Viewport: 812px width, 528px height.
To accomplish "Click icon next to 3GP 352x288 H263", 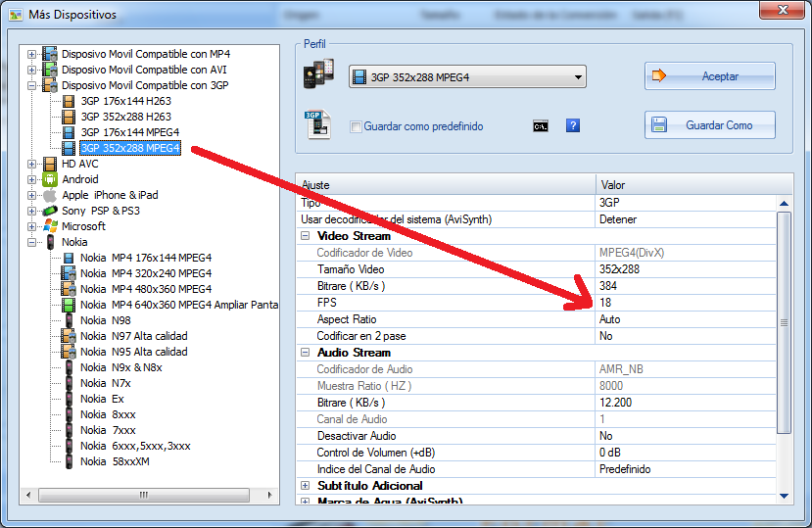I will point(69,117).
